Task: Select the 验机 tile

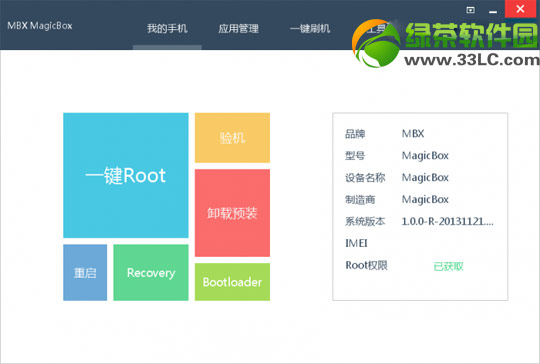Action: coord(232,138)
